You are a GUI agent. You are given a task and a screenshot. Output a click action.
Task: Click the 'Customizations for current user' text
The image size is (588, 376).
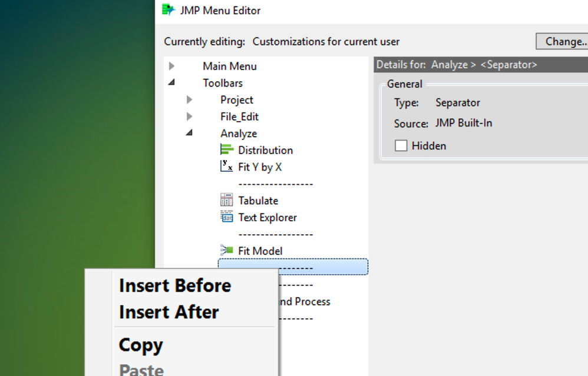click(x=326, y=42)
